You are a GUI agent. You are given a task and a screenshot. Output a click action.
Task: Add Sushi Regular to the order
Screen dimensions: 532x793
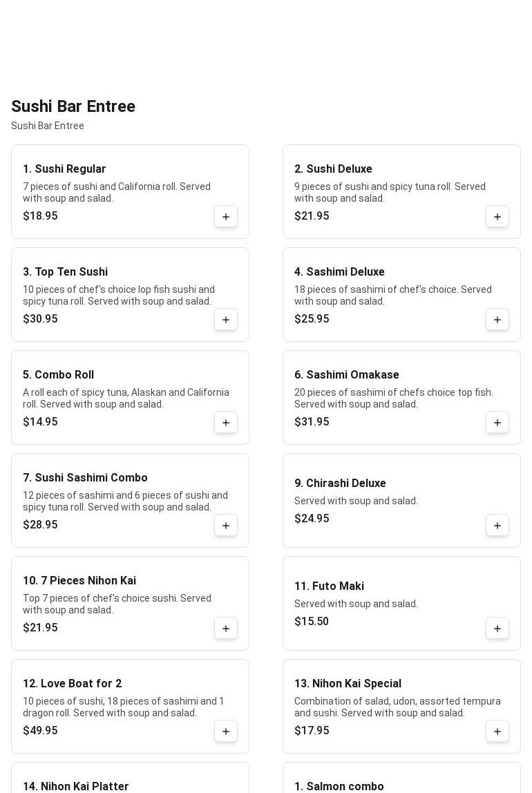[x=226, y=217]
